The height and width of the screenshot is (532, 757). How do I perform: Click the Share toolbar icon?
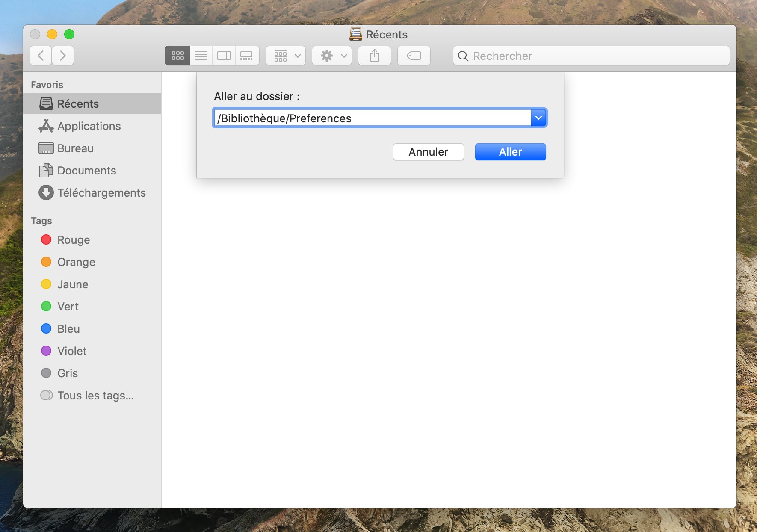pos(375,56)
